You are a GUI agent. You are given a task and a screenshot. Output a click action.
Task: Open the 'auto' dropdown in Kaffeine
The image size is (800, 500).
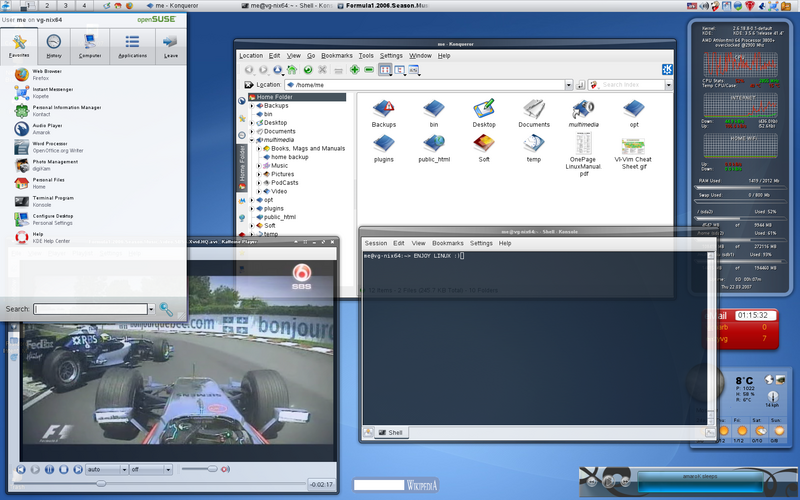[x=103, y=469]
